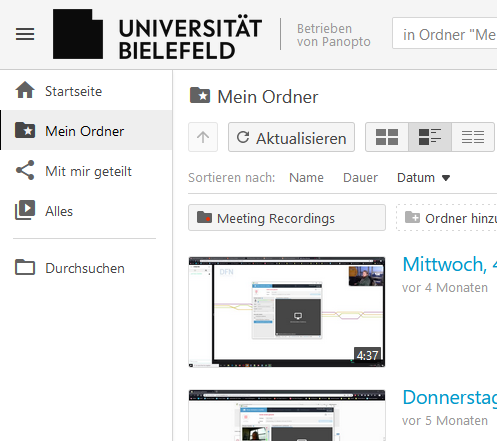497x441 pixels.
Task: Sort recordings by Dauer
Action: [360, 178]
